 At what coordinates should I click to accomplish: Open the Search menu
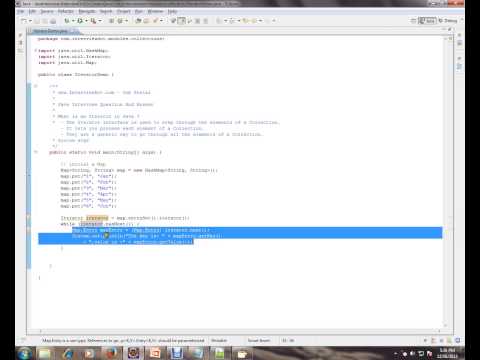click(106, 11)
